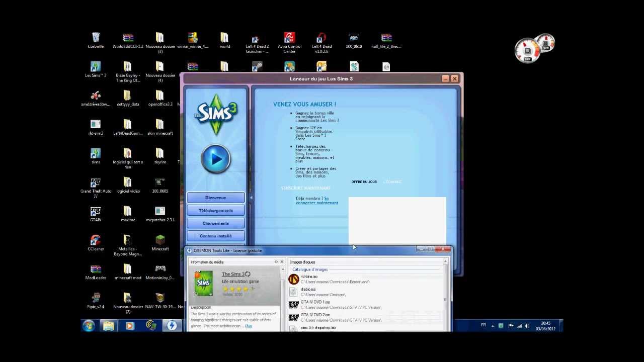Select the mcpatcher-2.3.1 icon
The height and width of the screenshot is (362, 644).
tap(160, 214)
